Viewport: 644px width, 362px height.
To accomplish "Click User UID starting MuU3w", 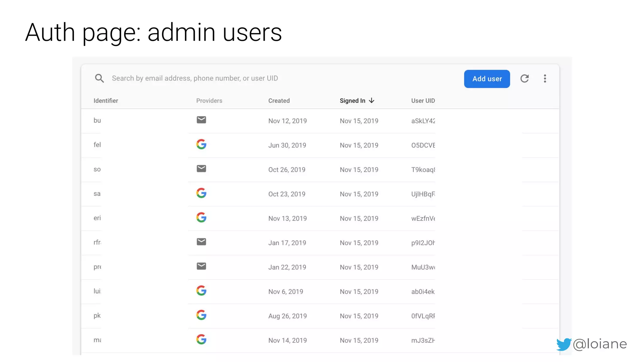I will click(x=423, y=267).
